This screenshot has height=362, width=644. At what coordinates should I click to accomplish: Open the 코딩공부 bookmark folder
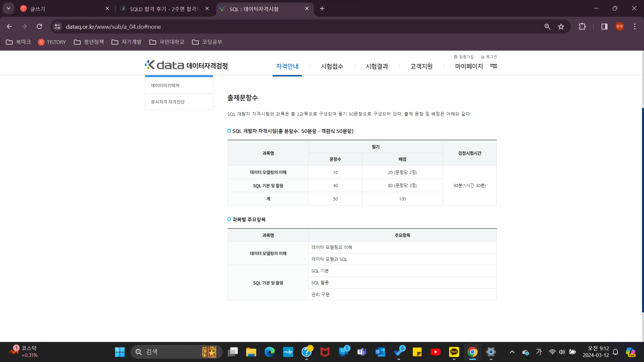pos(207,42)
